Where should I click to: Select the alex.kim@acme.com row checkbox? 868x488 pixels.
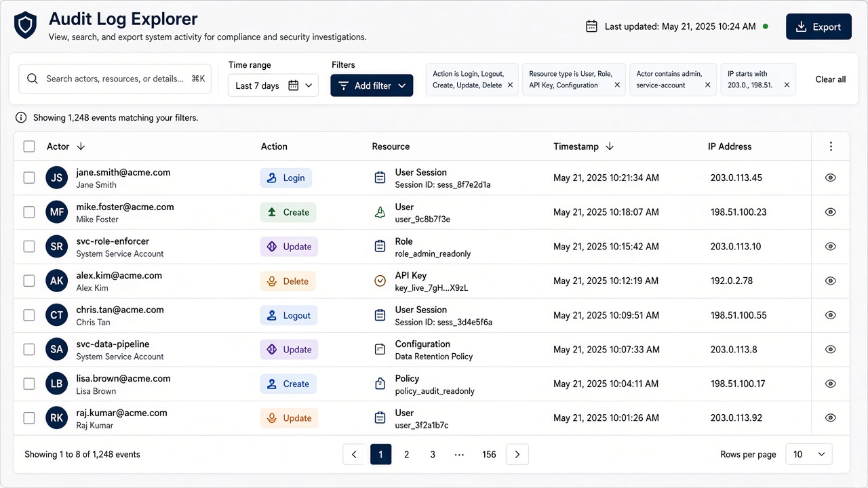click(29, 281)
